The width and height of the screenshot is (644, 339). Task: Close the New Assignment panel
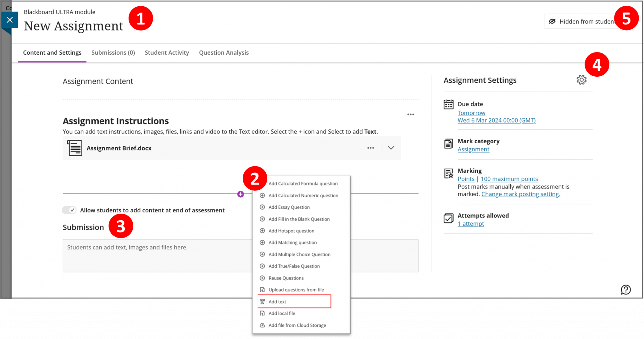(x=10, y=20)
